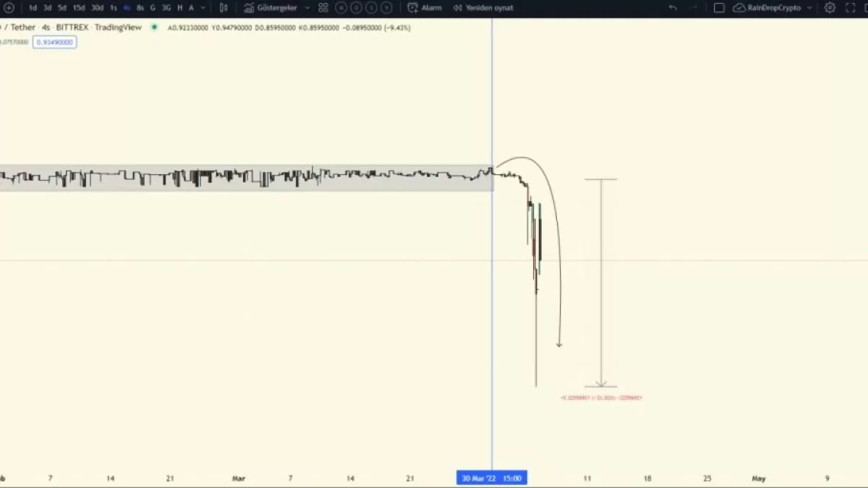Create an Alarm alert
The width and height of the screenshot is (868, 488).
tap(425, 8)
